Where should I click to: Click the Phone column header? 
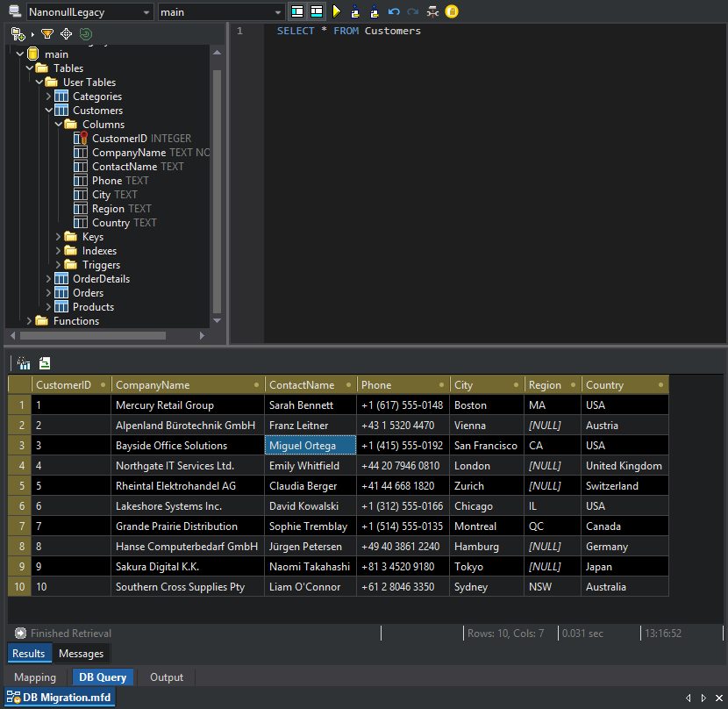(x=403, y=384)
